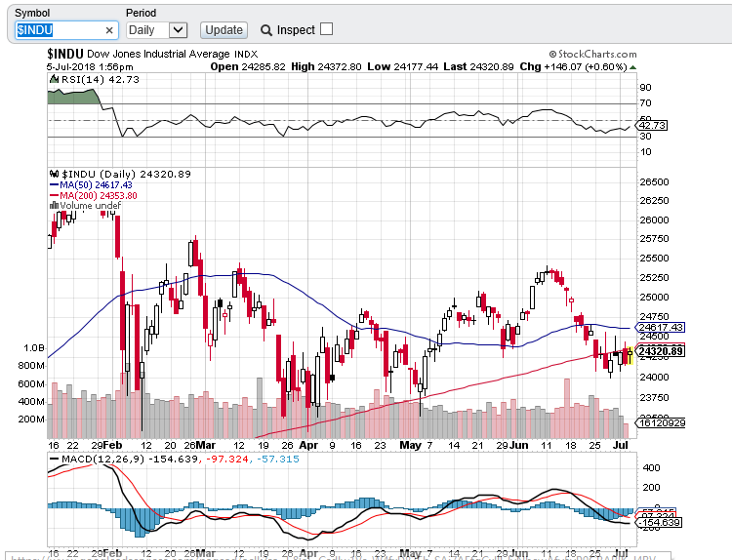The height and width of the screenshot is (560, 732).
Task: Click the volume axis tag 16120929
Action: (661, 423)
